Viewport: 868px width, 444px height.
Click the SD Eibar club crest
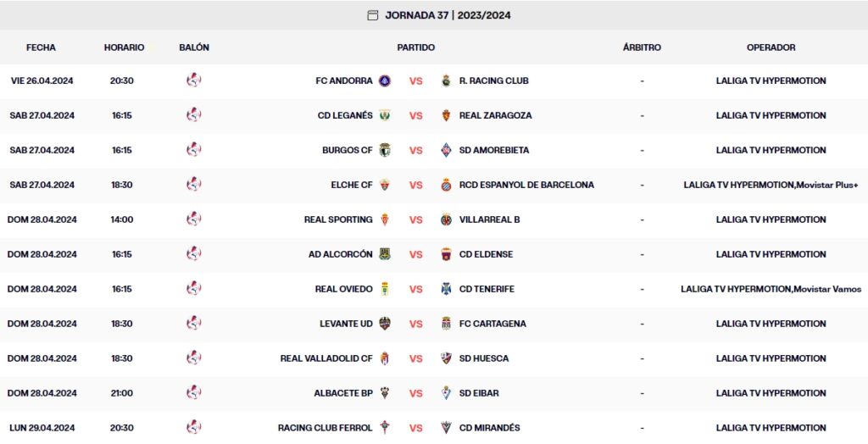click(x=447, y=393)
